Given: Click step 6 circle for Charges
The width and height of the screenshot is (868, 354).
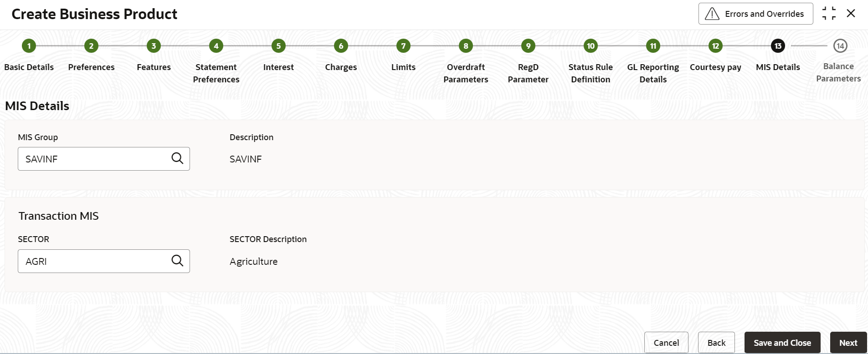Looking at the screenshot, I should [341, 46].
